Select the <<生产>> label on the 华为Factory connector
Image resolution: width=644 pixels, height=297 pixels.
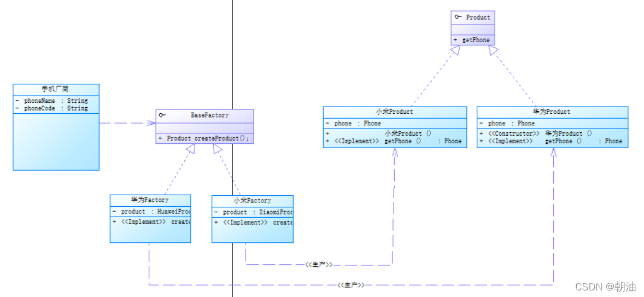[x=351, y=284]
